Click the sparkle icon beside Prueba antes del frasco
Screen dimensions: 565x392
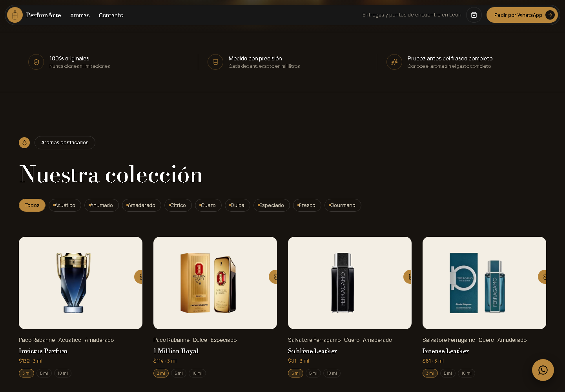394,62
